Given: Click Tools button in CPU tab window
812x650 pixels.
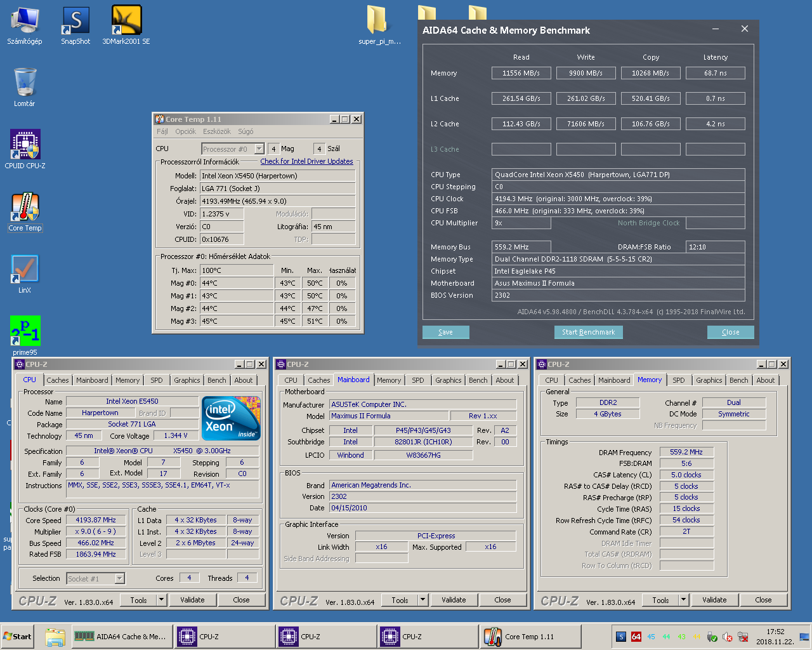Looking at the screenshot, I should click(139, 600).
